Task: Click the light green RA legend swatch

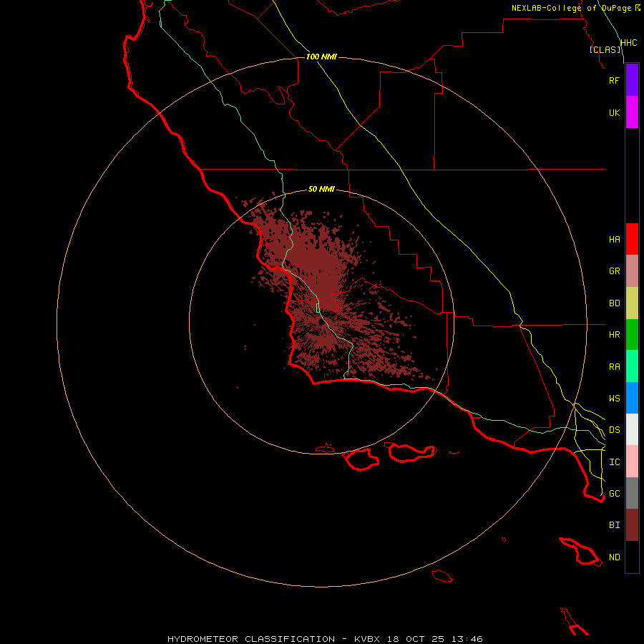Action: pyautogui.click(x=632, y=366)
